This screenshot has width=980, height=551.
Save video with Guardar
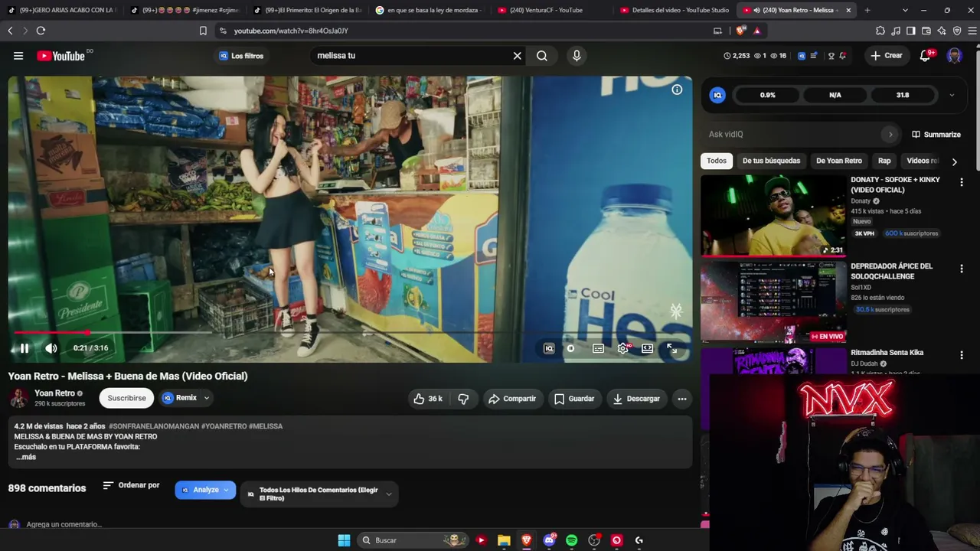coord(574,399)
